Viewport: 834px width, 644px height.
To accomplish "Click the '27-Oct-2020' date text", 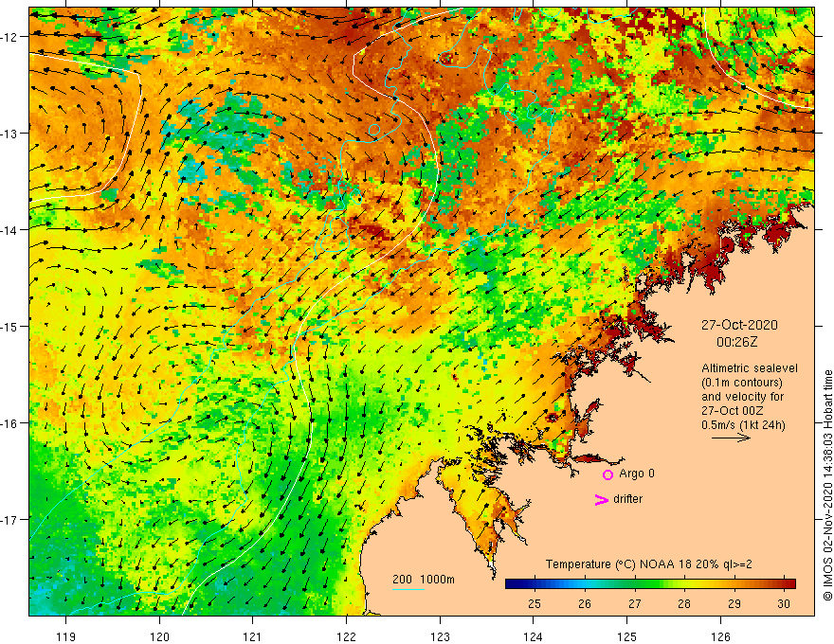I will pyautogui.click(x=739, y=325).
